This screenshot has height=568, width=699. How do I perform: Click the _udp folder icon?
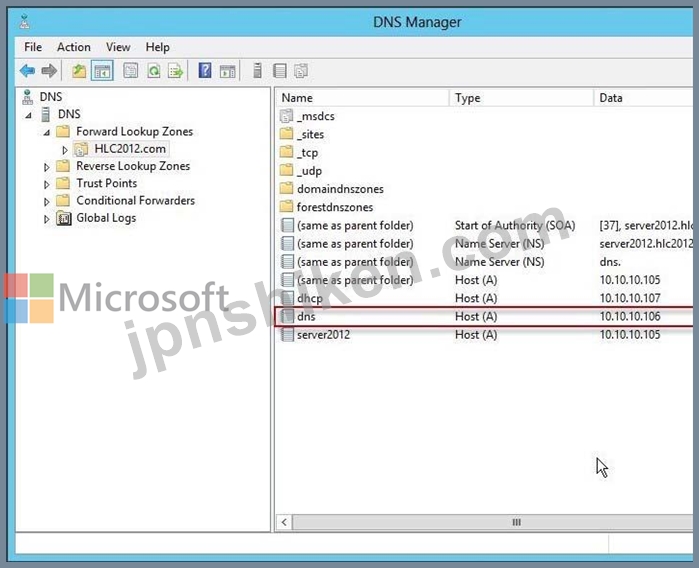pos(287,171)
